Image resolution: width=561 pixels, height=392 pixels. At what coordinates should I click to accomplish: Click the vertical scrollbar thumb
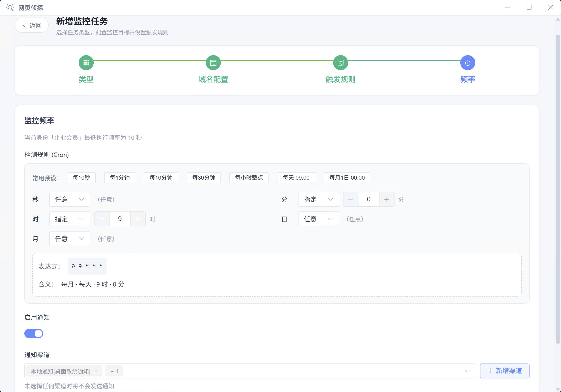pos(558,189)
